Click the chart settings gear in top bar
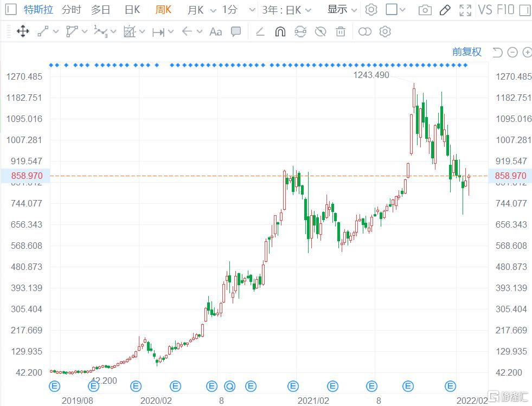Screen dimensions: 532x406 point(371,10)
